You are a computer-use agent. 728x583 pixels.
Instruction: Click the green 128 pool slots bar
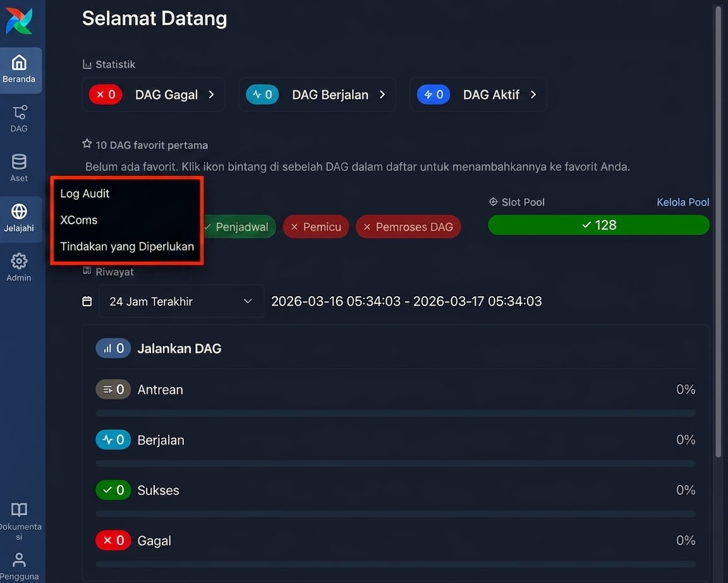pos(598,225)
